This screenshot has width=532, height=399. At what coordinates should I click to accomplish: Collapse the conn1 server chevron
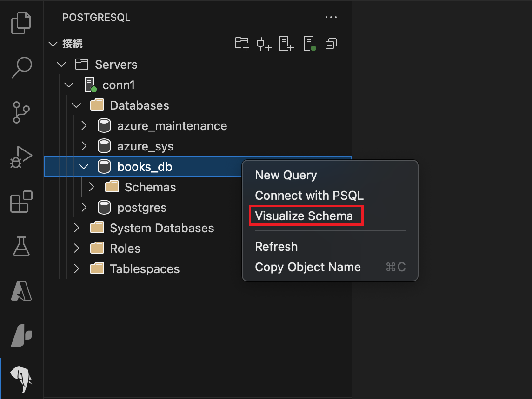(x=69, y=85)
